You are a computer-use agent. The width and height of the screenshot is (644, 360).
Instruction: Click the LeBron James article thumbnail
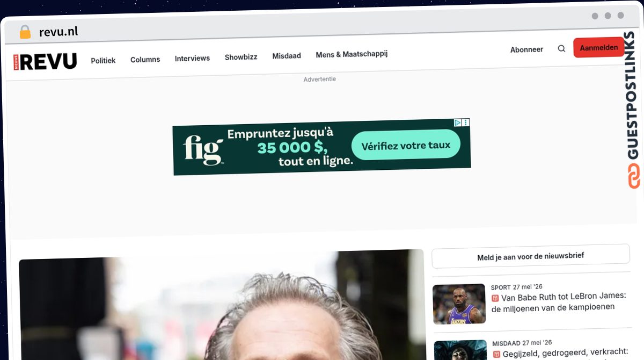(459, 304)
